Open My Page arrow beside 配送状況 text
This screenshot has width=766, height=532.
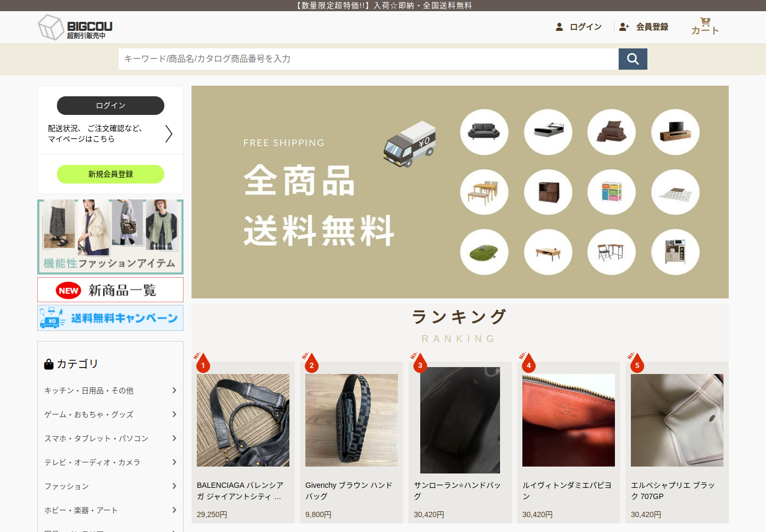pyautogui.click(x=169, y=134)
